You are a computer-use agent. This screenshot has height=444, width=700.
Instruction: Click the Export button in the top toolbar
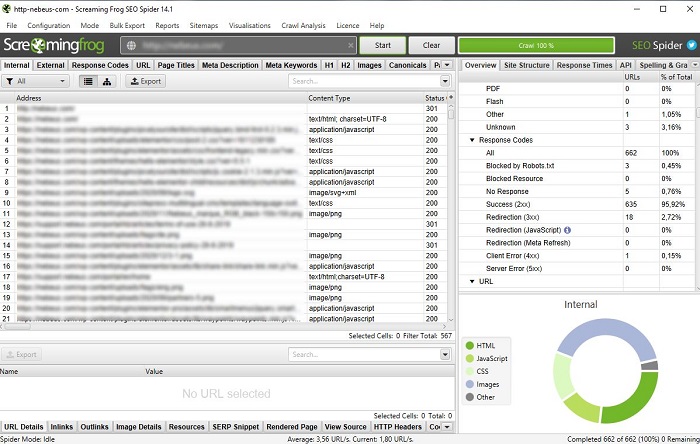point(146,81)
